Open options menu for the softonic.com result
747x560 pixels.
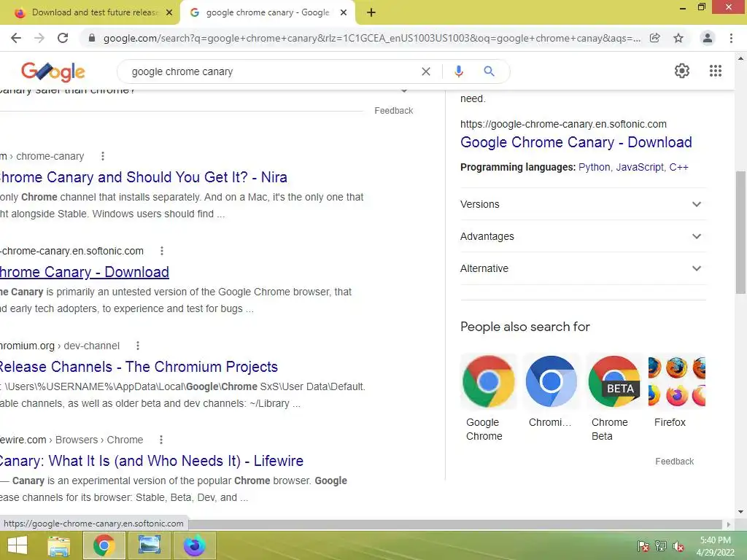coord(162,251)
